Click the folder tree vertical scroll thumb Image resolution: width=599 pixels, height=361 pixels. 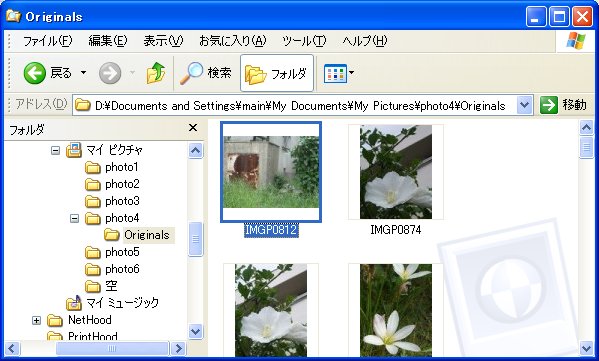coord(195,239)
